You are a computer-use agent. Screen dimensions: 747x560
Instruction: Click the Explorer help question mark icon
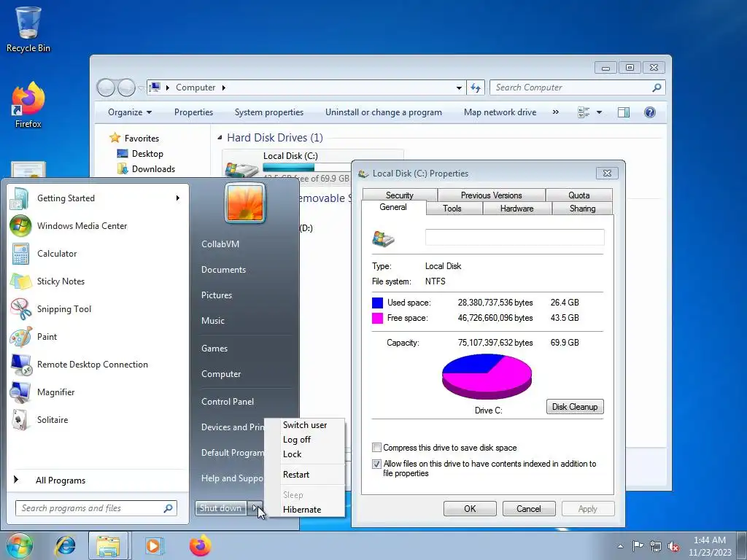tap(650, 112)
